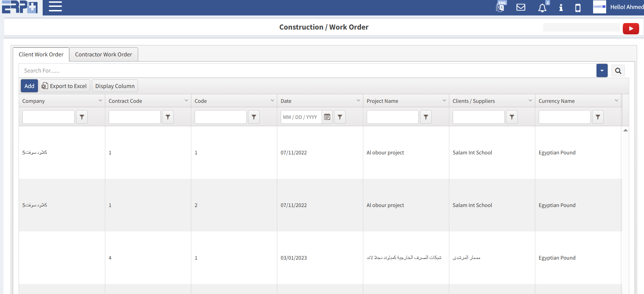Click filter icon for Project Name column
The image size is (644, 294).
426,117
